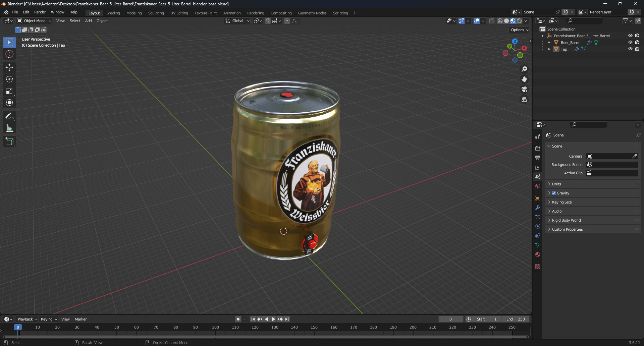Open the viewport Add menu
The image size is (644, 346).
click(88, 21)
